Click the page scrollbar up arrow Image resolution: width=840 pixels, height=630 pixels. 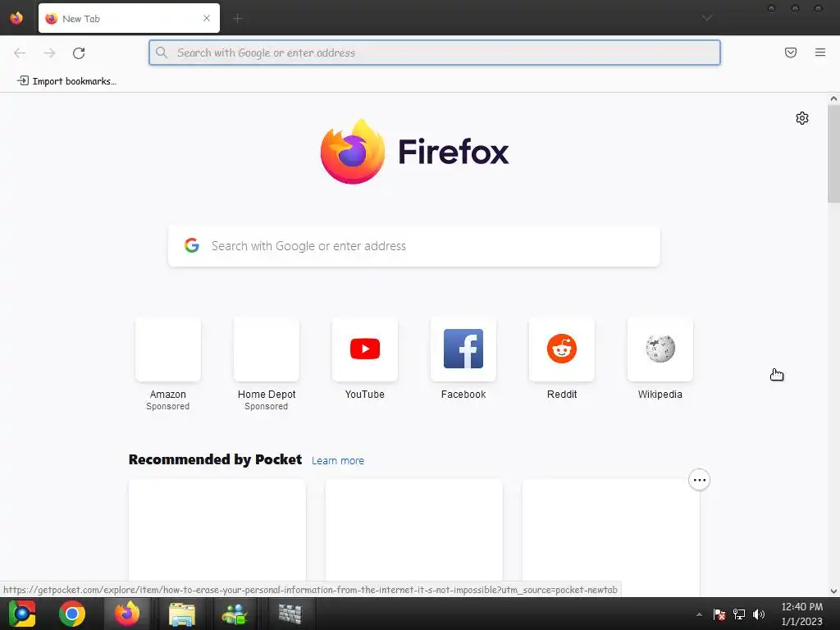point(833,98)
